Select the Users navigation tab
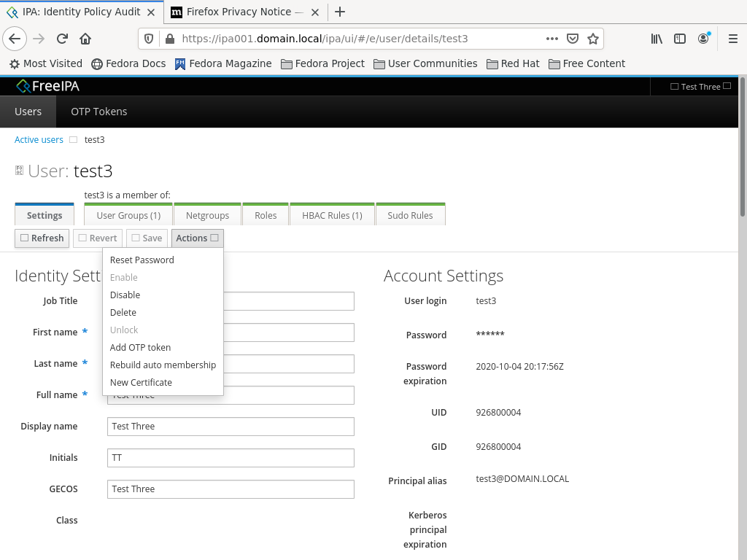The image size is (747, 560). [28, 112]
